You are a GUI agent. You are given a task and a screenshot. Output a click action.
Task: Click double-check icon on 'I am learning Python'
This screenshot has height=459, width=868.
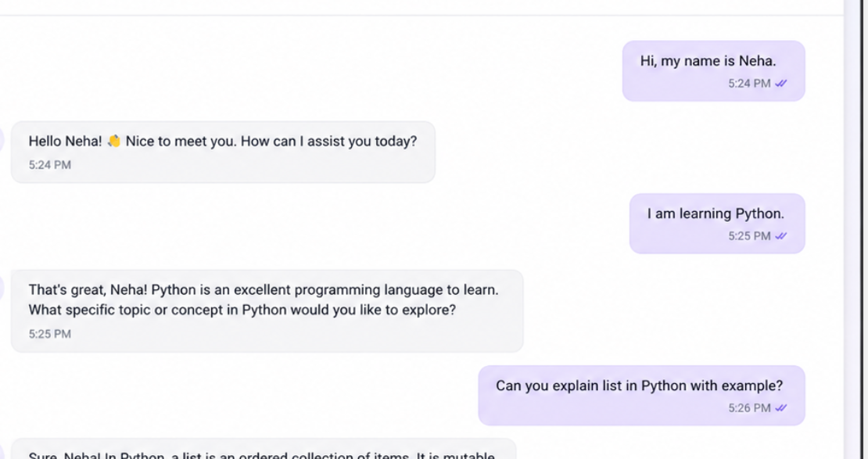tap(780, 236)
